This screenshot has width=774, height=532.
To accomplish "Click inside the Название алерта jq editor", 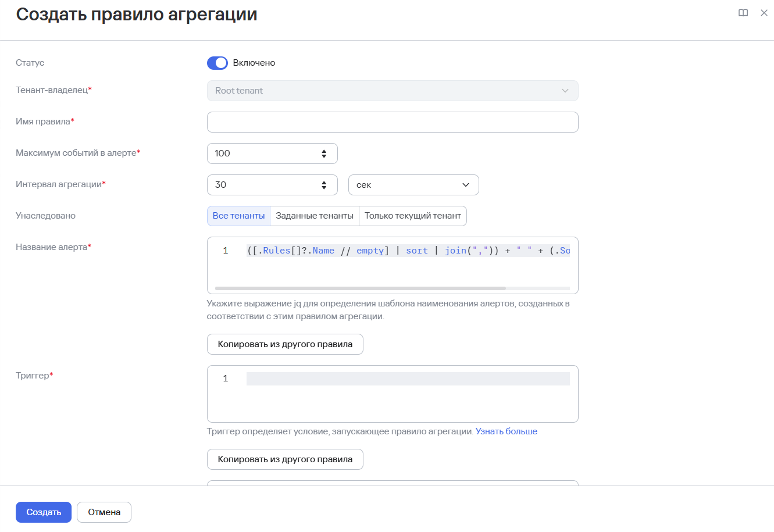I will [x=393, y=265].
